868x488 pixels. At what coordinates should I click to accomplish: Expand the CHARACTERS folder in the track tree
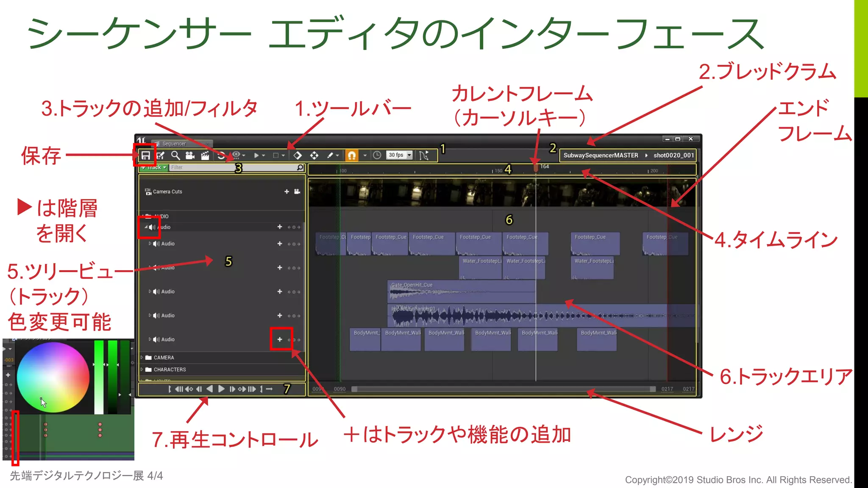coord(142,369)
